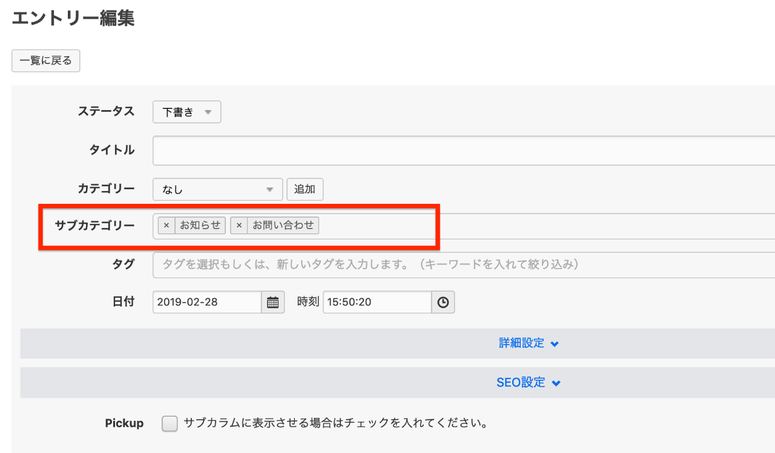The height and width of the screenshot is (453, 775).
Task: Remove the お問い合わせ subcategory with its ×
Action: coord(239,226)
